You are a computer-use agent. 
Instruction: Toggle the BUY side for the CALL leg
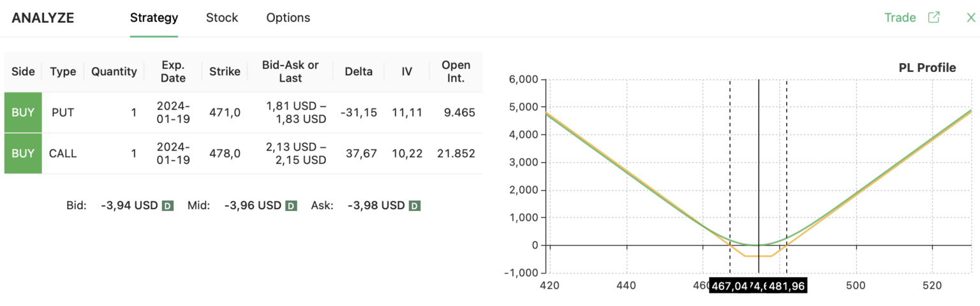(23, 153)
